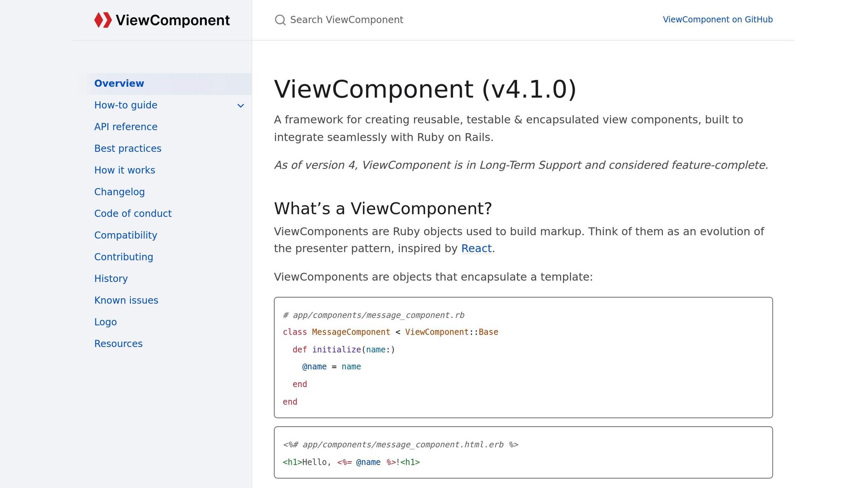Image resolution: width=868 pixels, height=488 pixels.
Task: Open the Overview page
Action: [x=119, y=83]
